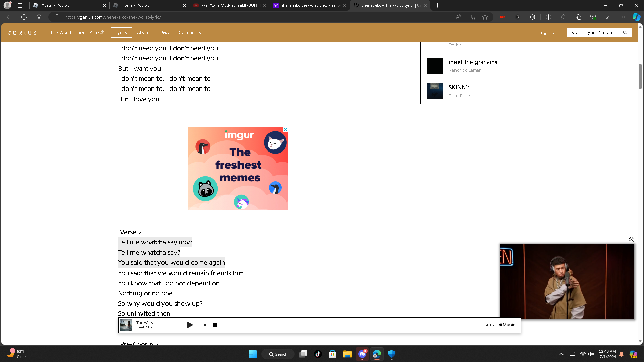View site information lock icon
Screen dimensions: 644x362
pyautogui.click(x=57, y=17)
